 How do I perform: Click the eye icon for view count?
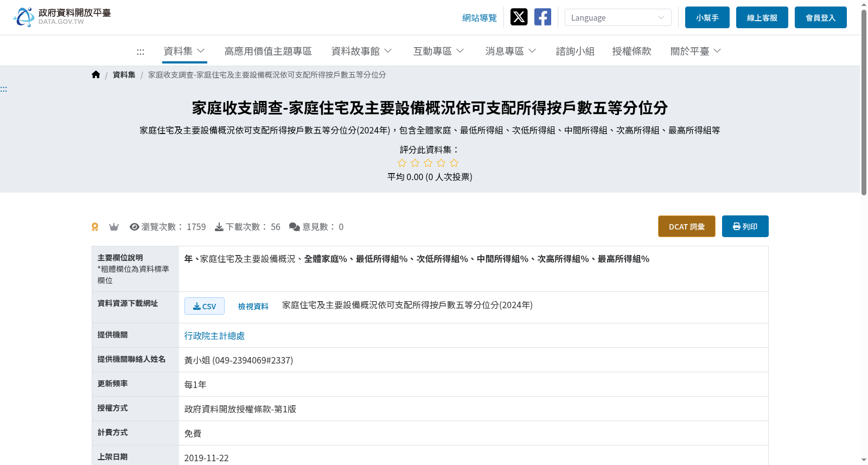[x=135, y=227]
